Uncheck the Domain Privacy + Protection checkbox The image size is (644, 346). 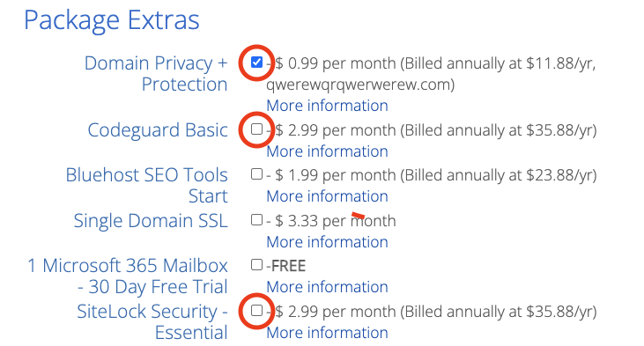click(x=256, y=63)
